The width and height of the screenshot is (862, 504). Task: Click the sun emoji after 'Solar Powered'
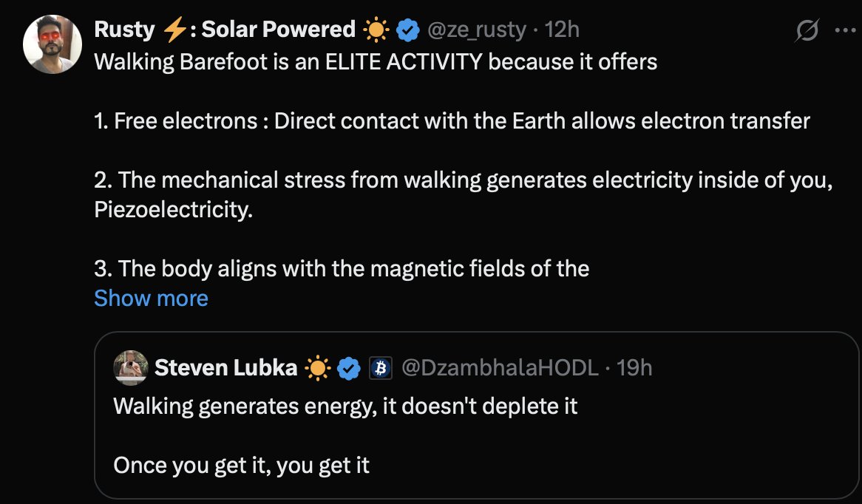376,30
